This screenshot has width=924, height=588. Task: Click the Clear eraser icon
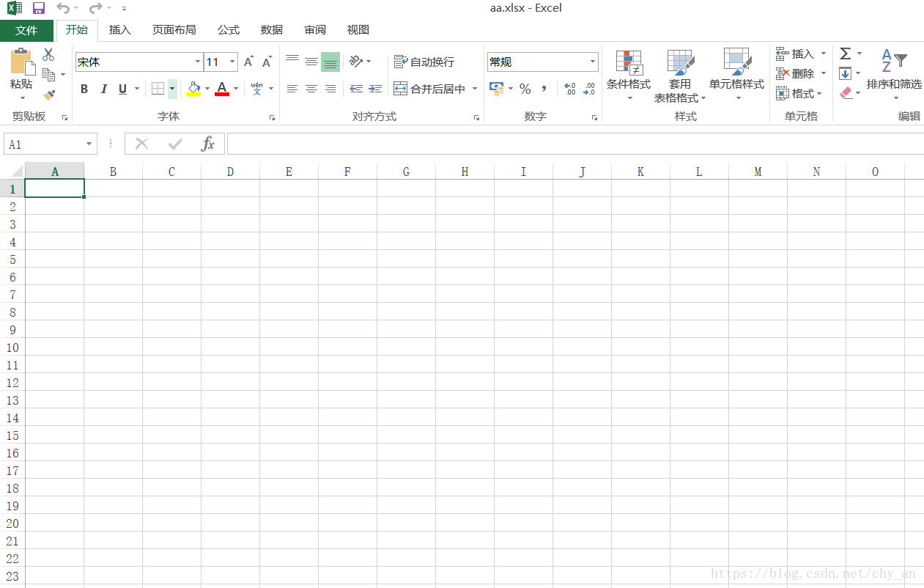[846, 93]
